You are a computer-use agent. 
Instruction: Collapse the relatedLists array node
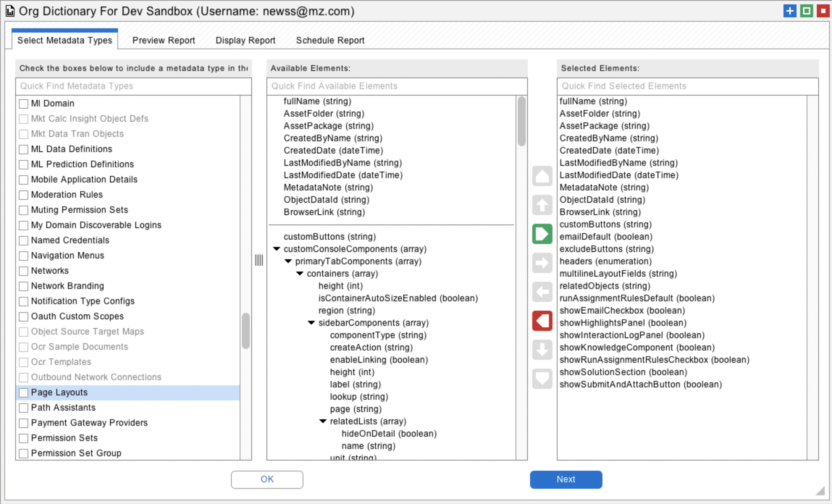323,421
